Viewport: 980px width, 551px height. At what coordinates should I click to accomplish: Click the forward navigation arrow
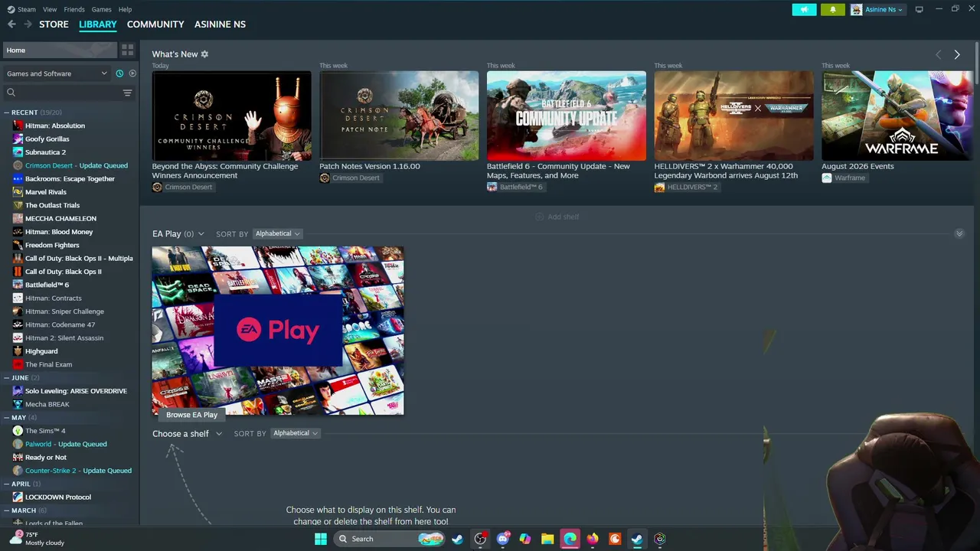28,24
